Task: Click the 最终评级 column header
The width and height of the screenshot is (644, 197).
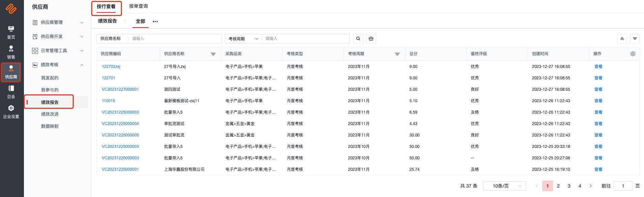Action: click(479, 54)
